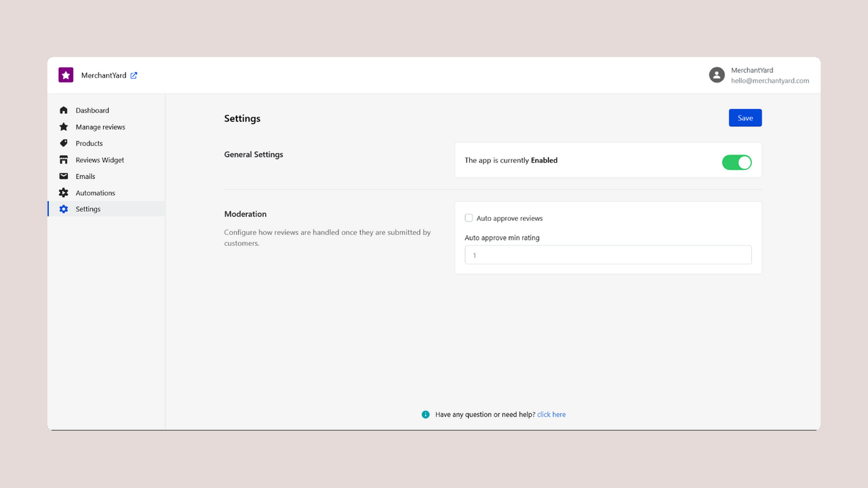Click the Dashboard home icon
The image size is (868, 488).
[64, 110]
